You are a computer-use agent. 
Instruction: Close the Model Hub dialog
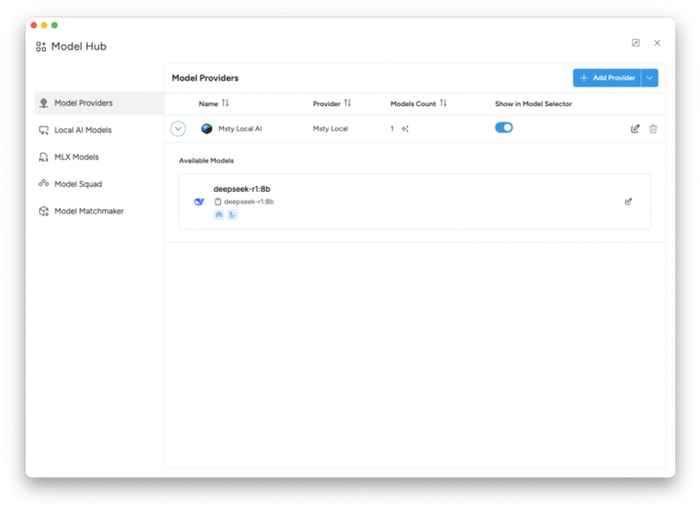657,43
